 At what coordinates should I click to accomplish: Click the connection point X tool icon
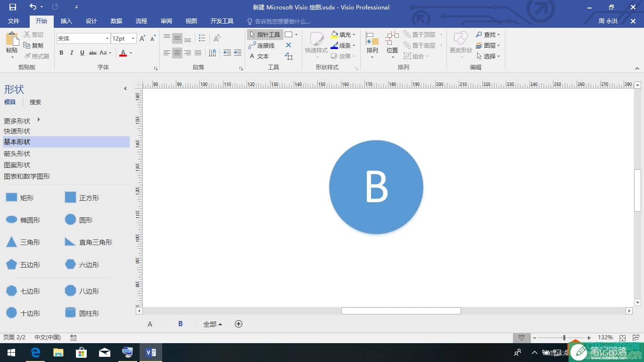(289, 45)
